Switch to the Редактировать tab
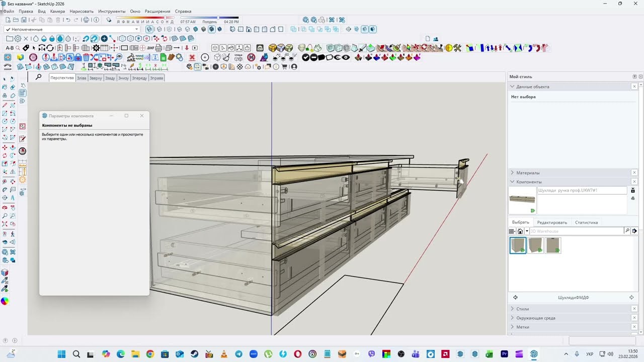This screenshot has width=644, height=362. pos(552,222)
